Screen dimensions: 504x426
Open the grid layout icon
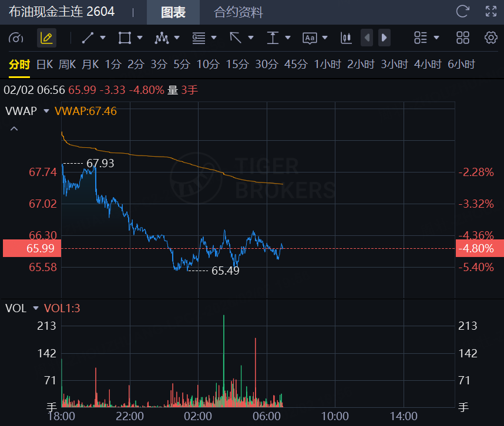(x=463, y=38)
